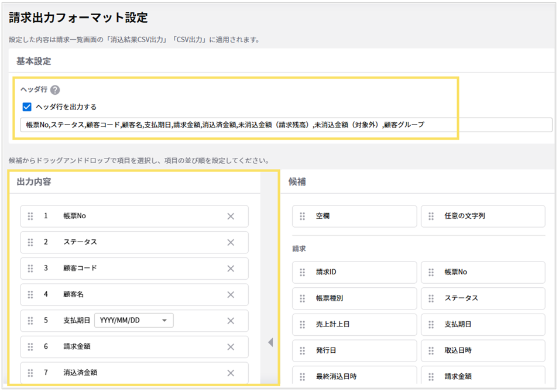Choose 売上計上日 candidate item

tap(354, 324)
